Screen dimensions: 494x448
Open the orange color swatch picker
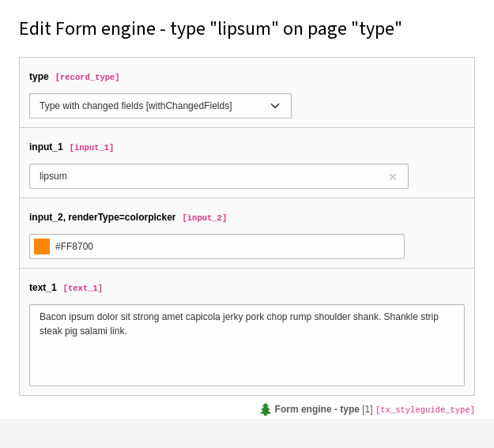[42, 247]
